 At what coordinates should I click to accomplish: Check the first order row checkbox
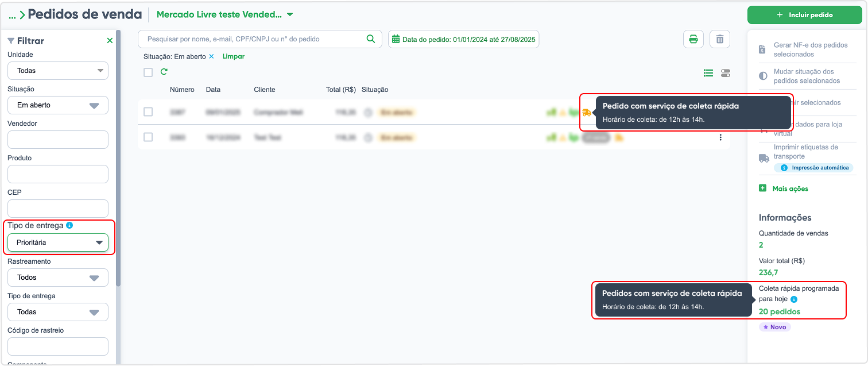click(148, 112)
